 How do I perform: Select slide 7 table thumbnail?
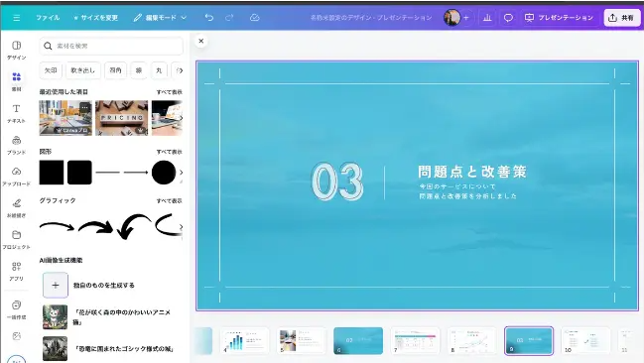[415, 341]
